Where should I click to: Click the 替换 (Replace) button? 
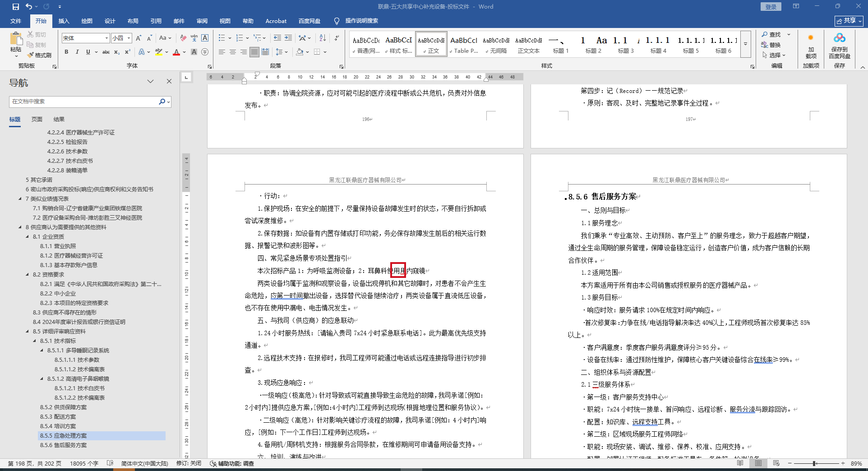(x=771, y=45)
